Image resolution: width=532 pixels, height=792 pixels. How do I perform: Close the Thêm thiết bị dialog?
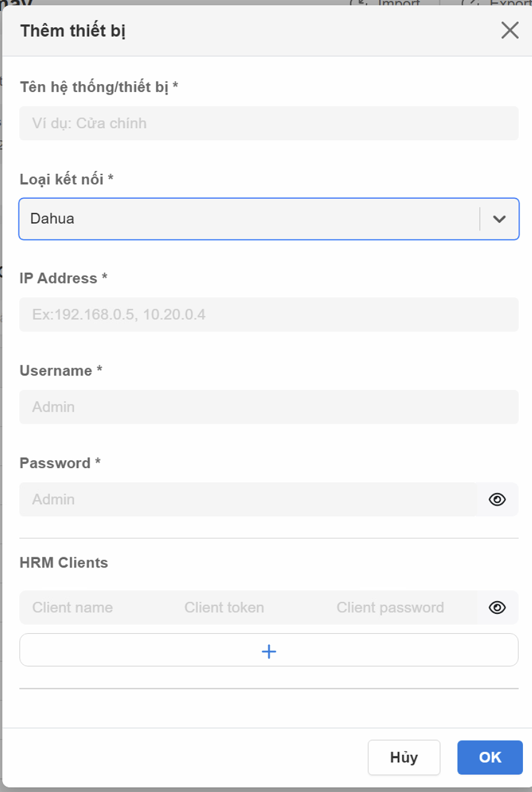point(510,30)
